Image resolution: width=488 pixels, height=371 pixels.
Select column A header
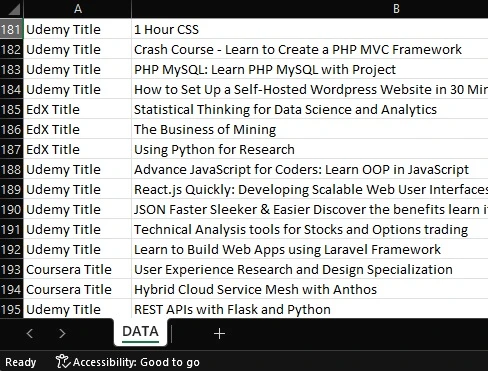point(77,9)
